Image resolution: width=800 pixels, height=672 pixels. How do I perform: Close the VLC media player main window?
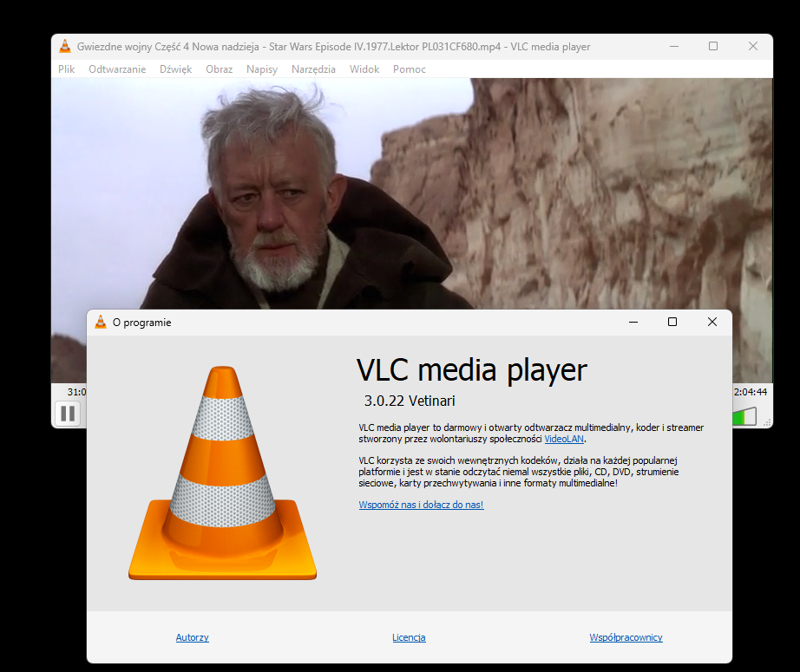(752, 47)
